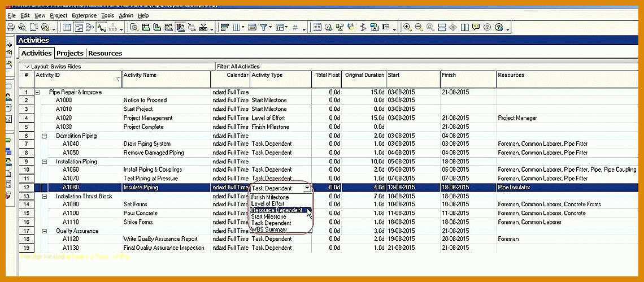Choose Finish Milestone in the dropdown list

270,197
